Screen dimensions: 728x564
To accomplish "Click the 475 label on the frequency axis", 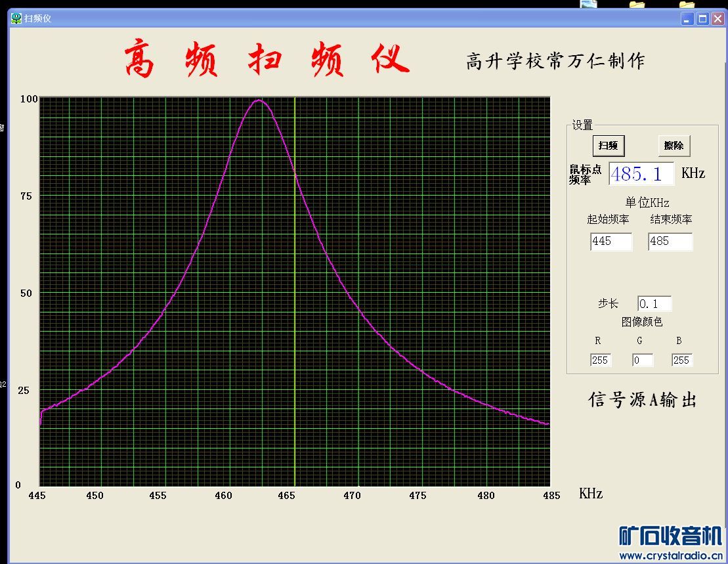I will [418, 496].
